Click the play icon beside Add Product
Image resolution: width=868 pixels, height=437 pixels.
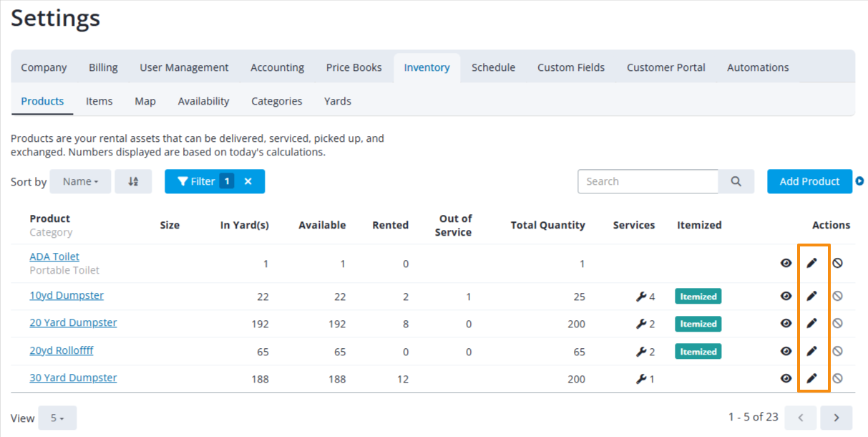click(859, 181)
